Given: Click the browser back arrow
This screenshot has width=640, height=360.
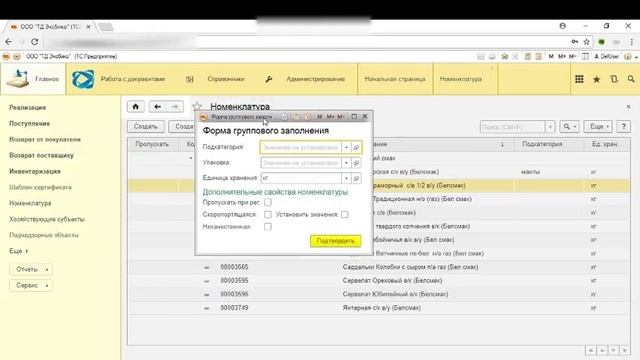Looking at the screenshot, I should 9,42.
